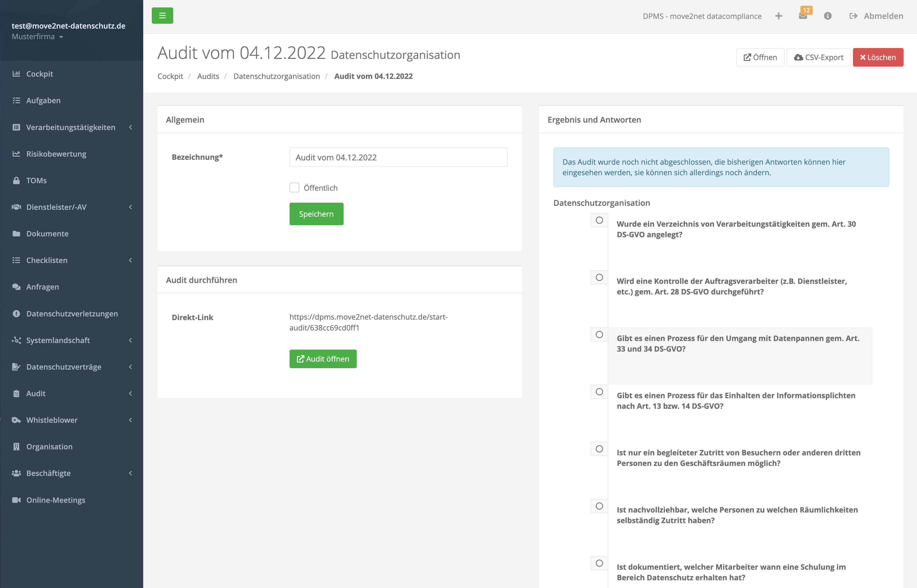
Task: Click the Online-Meetings video camera icon
Action: pos(16,500)
